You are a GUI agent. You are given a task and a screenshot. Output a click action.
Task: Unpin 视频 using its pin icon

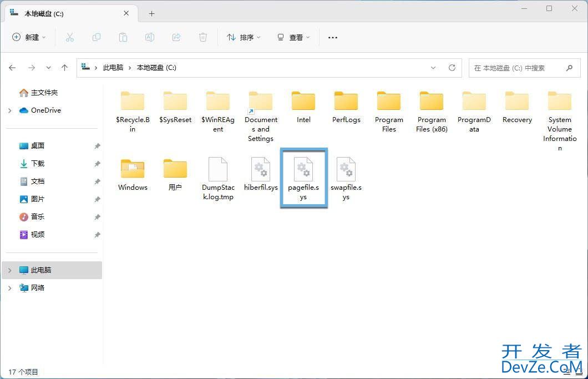97,235
